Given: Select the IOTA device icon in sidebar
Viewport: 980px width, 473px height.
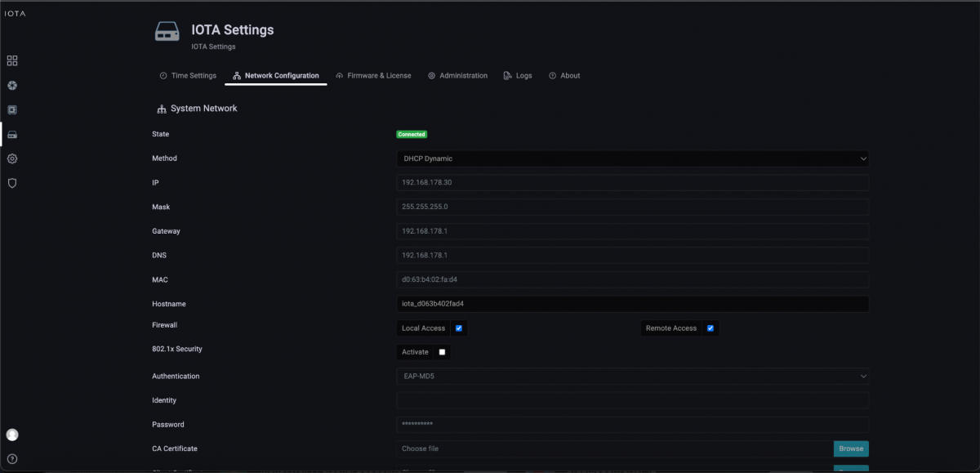Looking at the screenshot, I should coord(12,134).
